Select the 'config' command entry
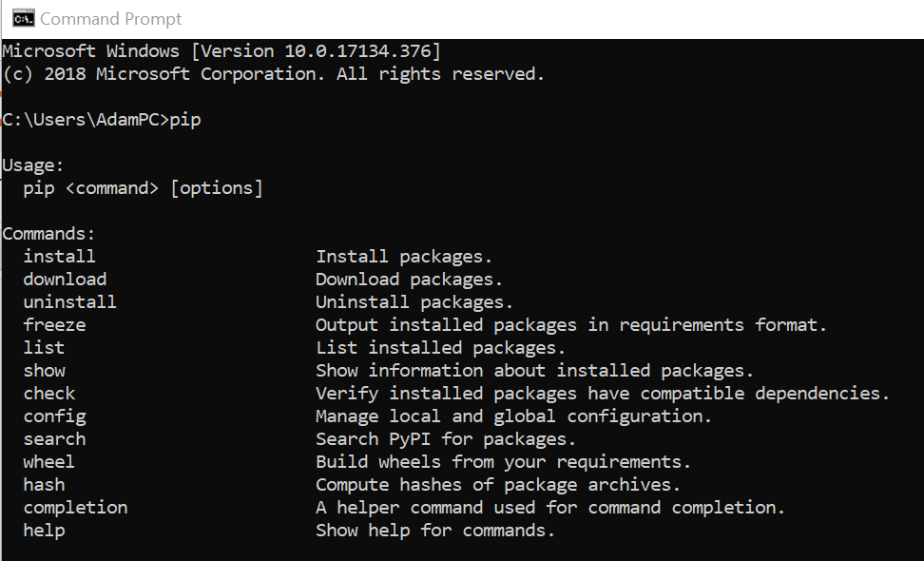This screenshot has width=924, height=561. pyautogui.click(x=54, y=416)
